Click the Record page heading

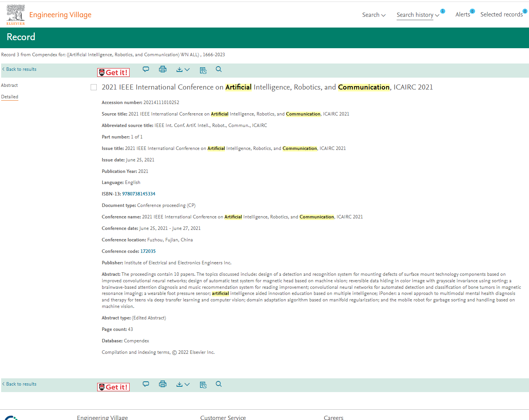pyautogui.click(x=21, y=37)
